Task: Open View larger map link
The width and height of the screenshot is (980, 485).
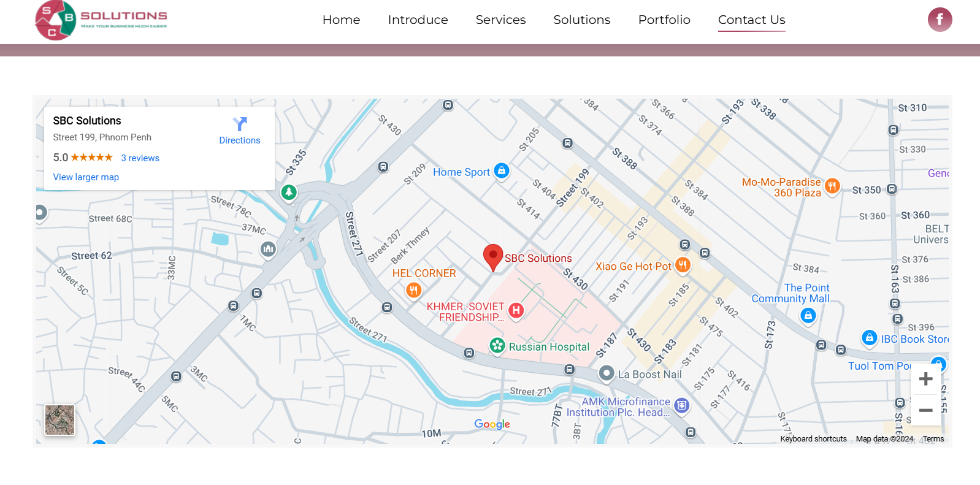Action: tap(86, 177)
